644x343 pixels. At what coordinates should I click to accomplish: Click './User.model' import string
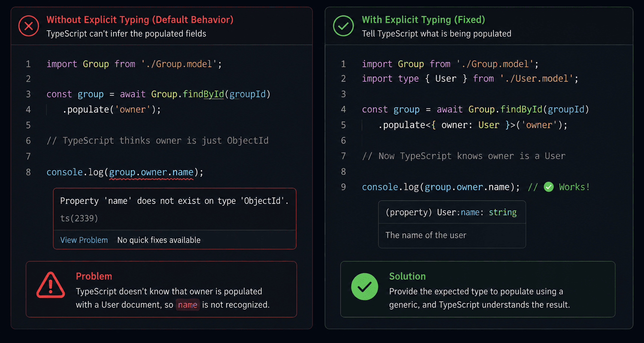click(537, 79)
